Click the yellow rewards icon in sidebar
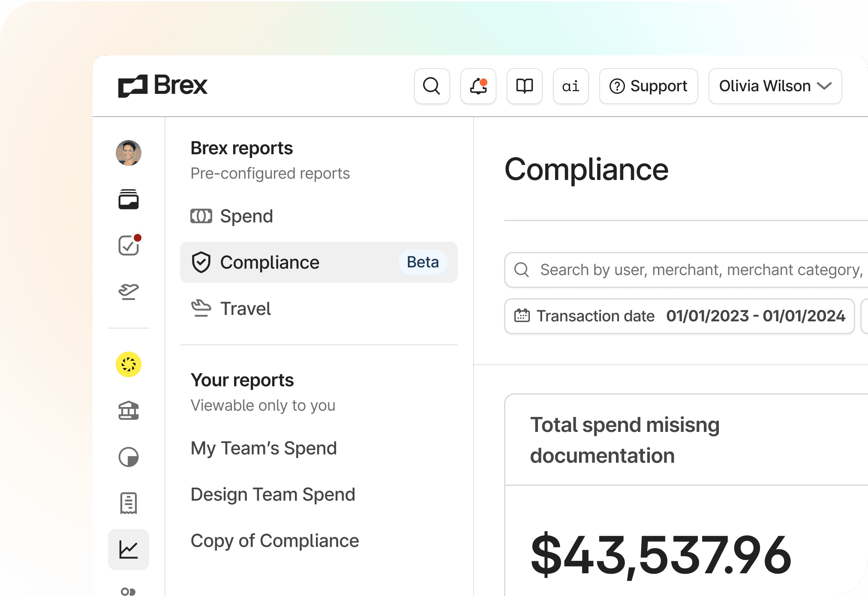This screenshot has height=596, width=868. (x=128, y=365)
